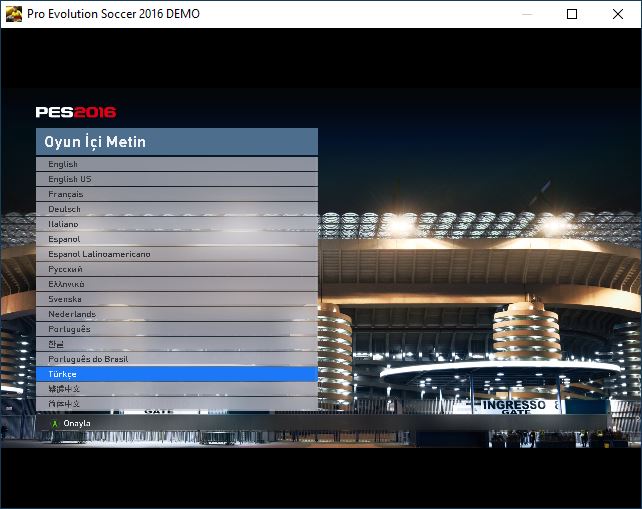Select Simplified Chinese, last row in list
Viewport: 642px width, 509px height.
click(177, 404)
